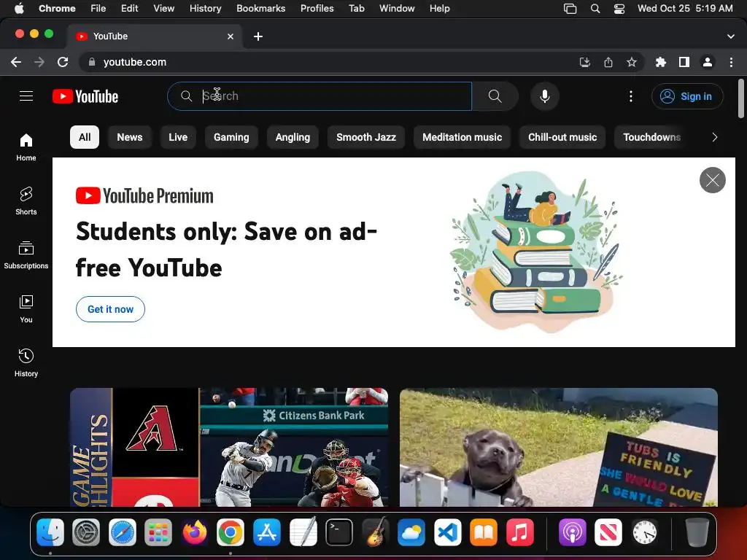Click the Sign in button

point(687,96)
